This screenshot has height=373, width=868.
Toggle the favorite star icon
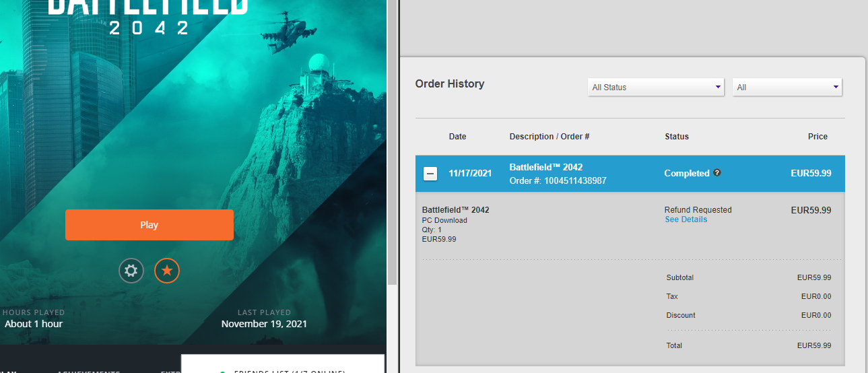pos(167,271)
